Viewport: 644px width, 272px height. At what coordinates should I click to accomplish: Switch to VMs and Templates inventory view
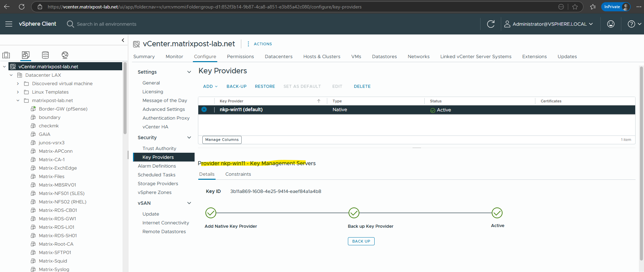26,55
